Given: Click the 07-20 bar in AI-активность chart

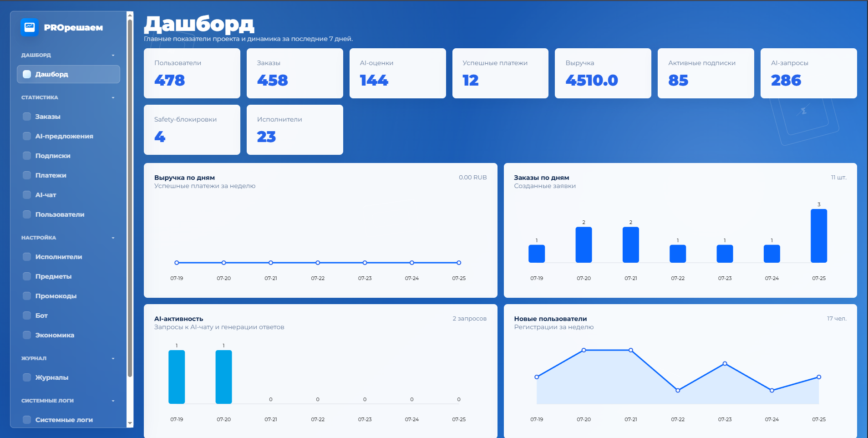Looking at the screenshot, I should (x=223, y=377).
